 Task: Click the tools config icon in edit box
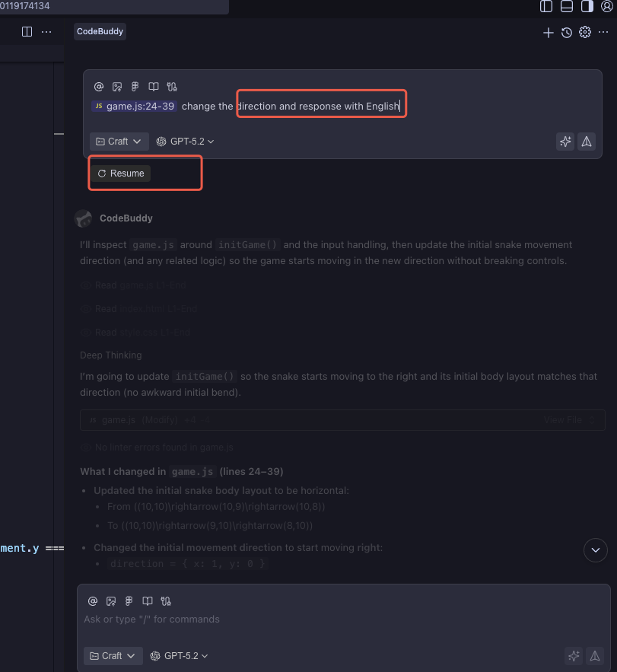point(172,87)
